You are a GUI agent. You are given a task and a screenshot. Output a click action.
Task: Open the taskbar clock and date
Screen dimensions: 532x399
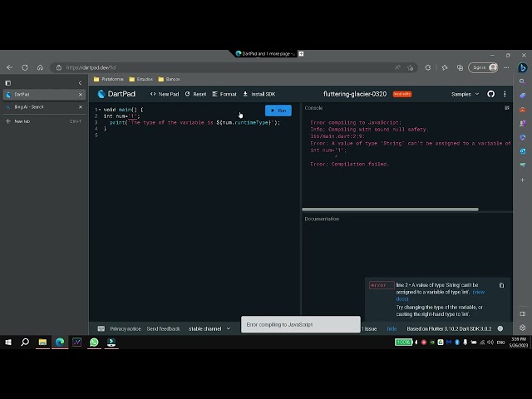[x=518, y=342]
